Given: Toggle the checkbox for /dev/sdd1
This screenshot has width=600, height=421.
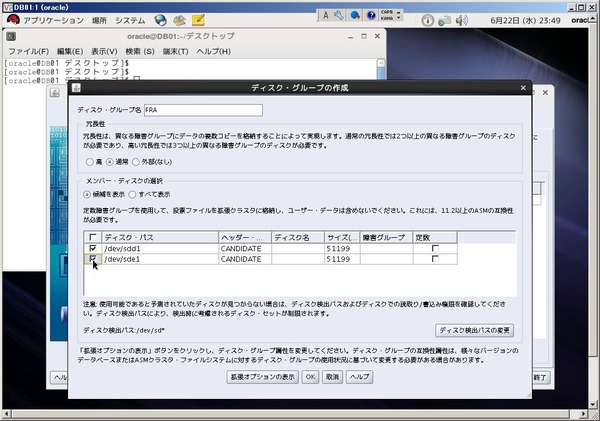Looking at the screenshot, I should (x=93, y=249).
